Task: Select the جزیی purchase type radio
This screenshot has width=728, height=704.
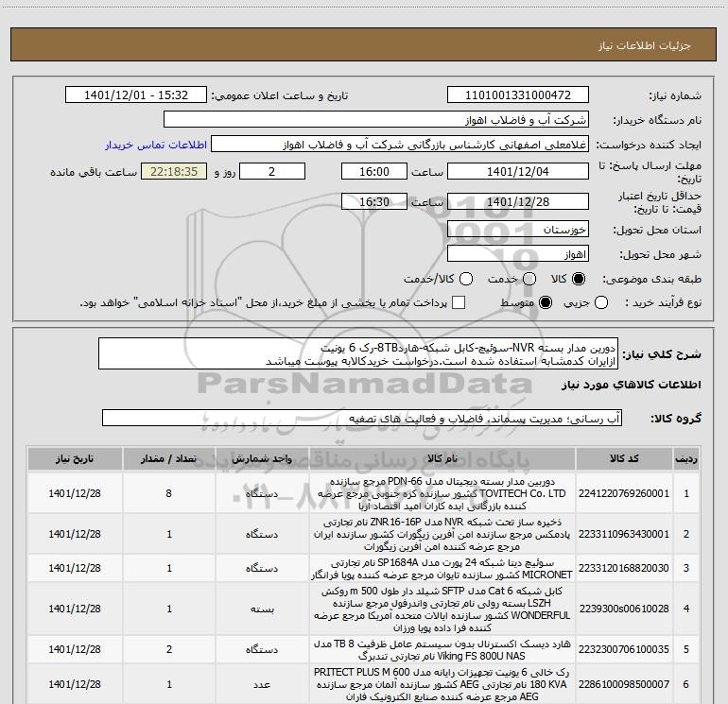Action: point(600,302)
